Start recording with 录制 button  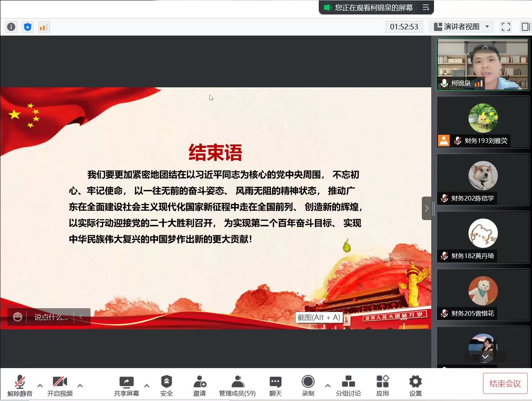[308, 386]
